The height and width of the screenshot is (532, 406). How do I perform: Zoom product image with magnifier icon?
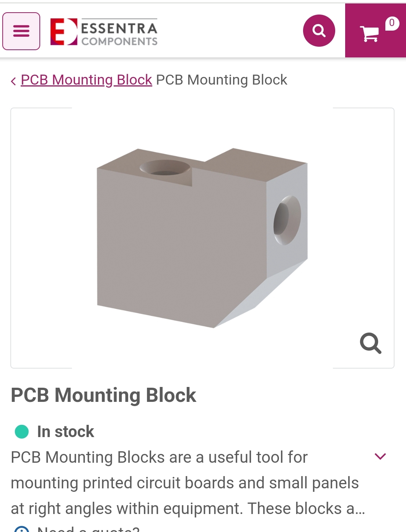pos(370,343)
